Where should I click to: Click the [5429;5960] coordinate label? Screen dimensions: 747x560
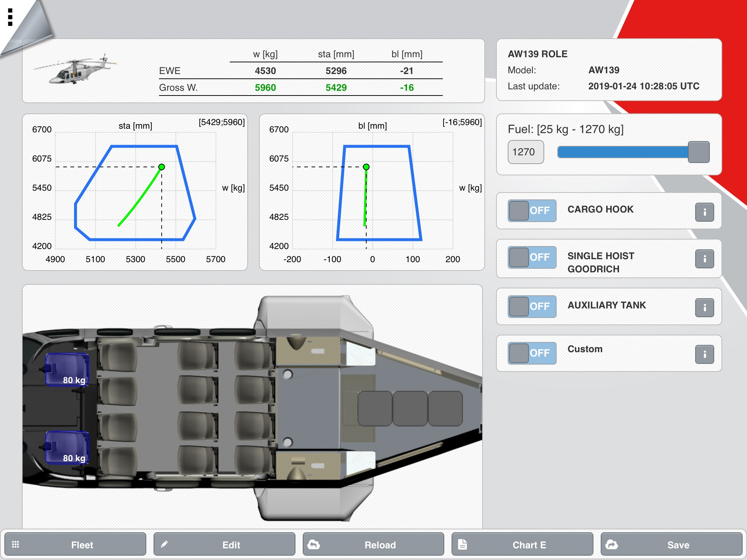222,122
